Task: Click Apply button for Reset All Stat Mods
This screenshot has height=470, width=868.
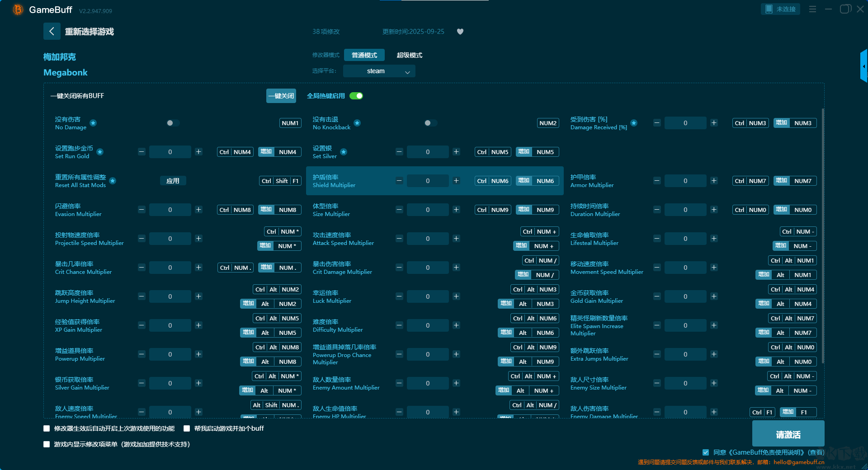Action: point(173,181)
